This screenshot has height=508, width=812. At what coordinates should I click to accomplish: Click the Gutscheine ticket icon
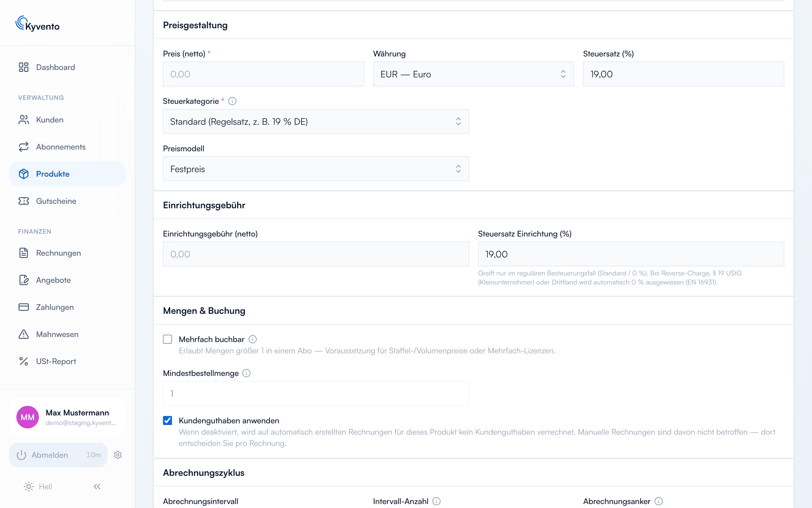tap(23, 201)
